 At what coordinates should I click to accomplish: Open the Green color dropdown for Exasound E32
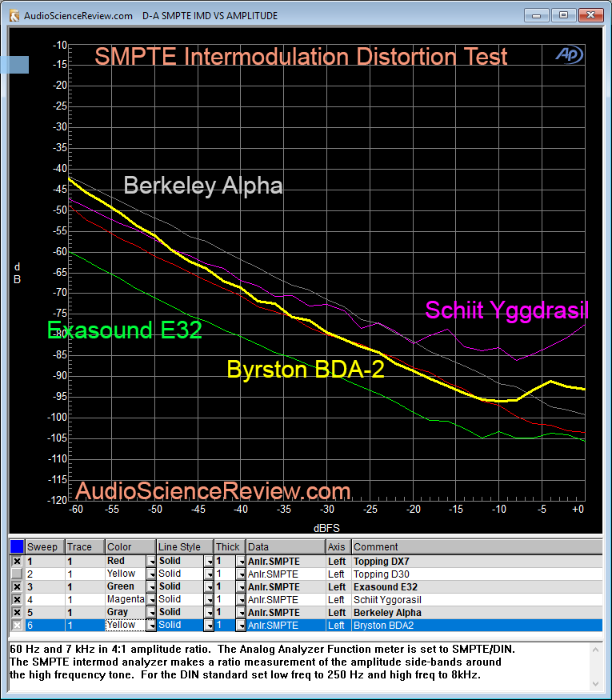[151, 586]
